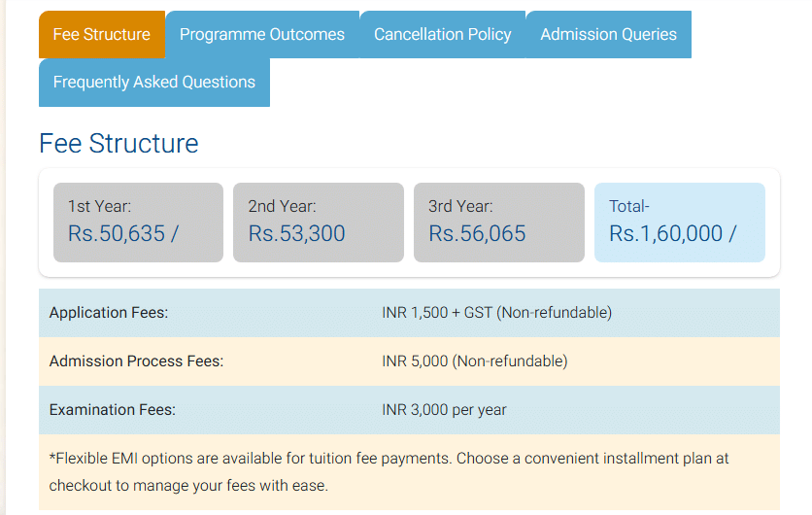Select the Admission Queries tab
The image size is (812, 515).
point(608,34)
